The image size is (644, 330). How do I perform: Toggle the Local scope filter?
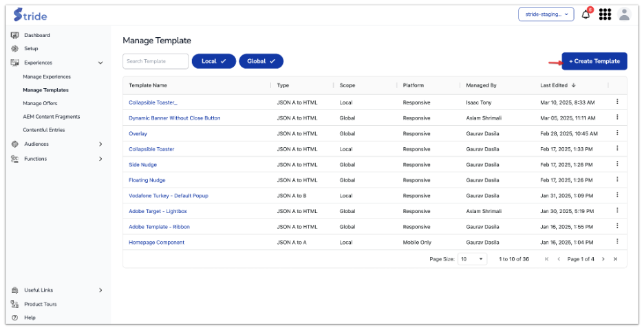[x=213, y=61]
